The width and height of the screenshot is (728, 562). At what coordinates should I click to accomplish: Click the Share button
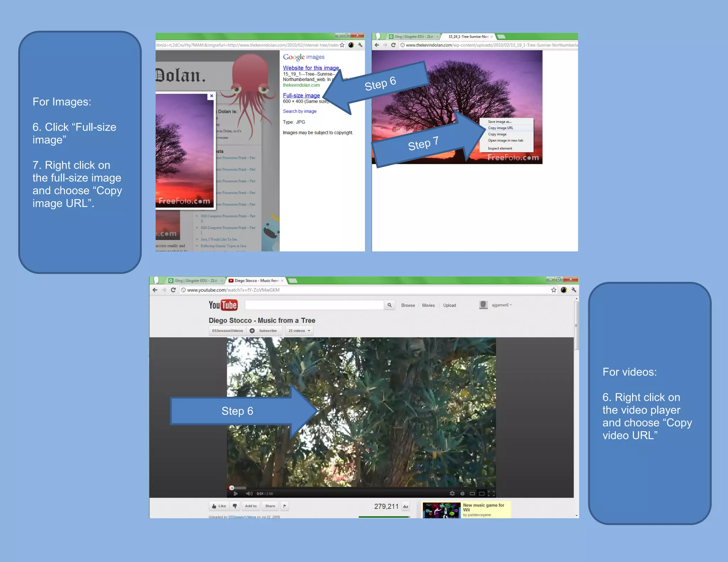[270, 506]
